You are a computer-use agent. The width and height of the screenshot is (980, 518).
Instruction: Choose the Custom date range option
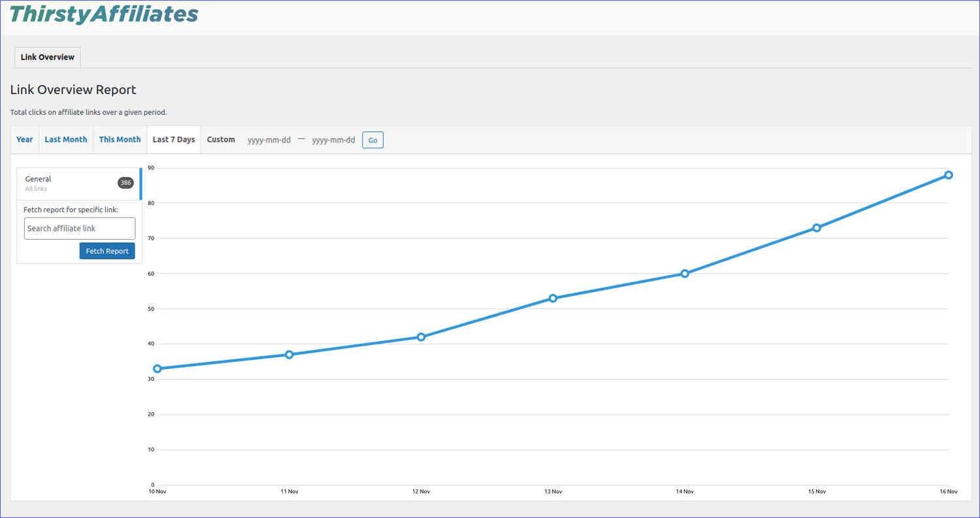click(221, 139)
